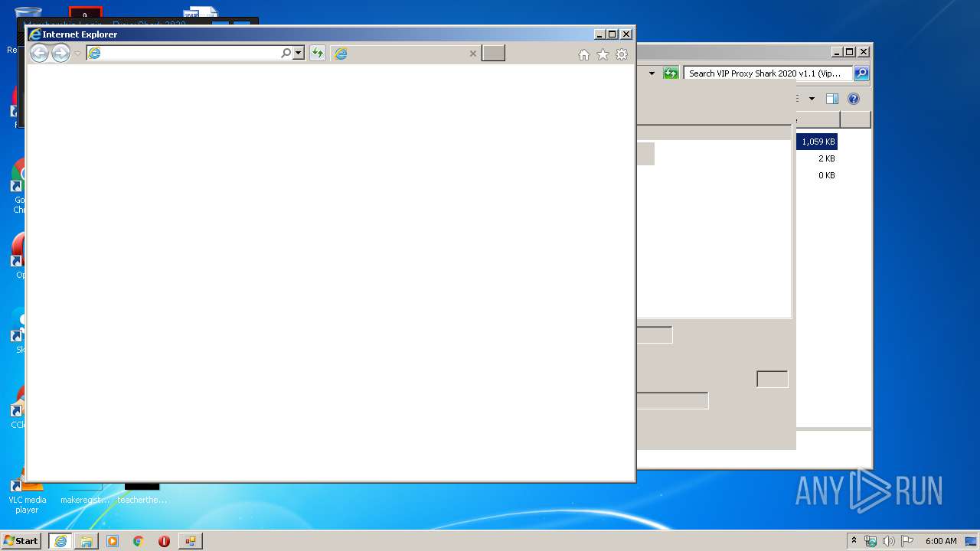Screen dimensions: 980x551
Task: Click the Show desktop tray icon
Action: coord(972,541)
